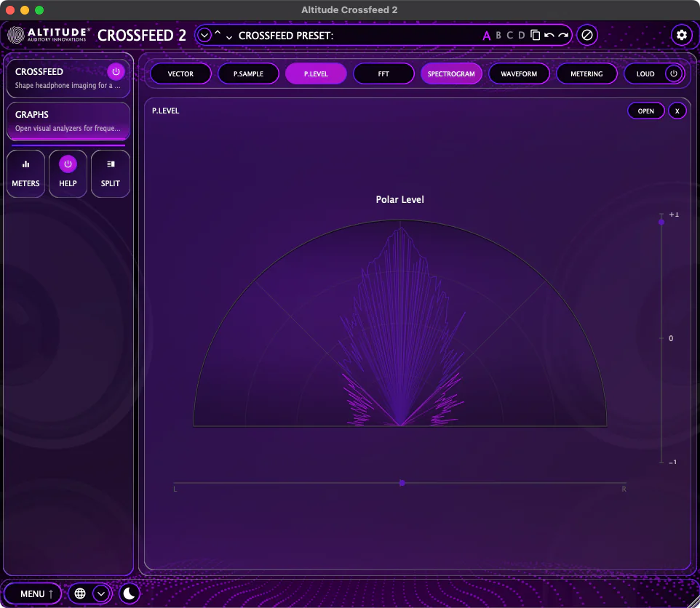700x608 pixels.
Task: Click the +1 scale label
Action: (674, 215)
